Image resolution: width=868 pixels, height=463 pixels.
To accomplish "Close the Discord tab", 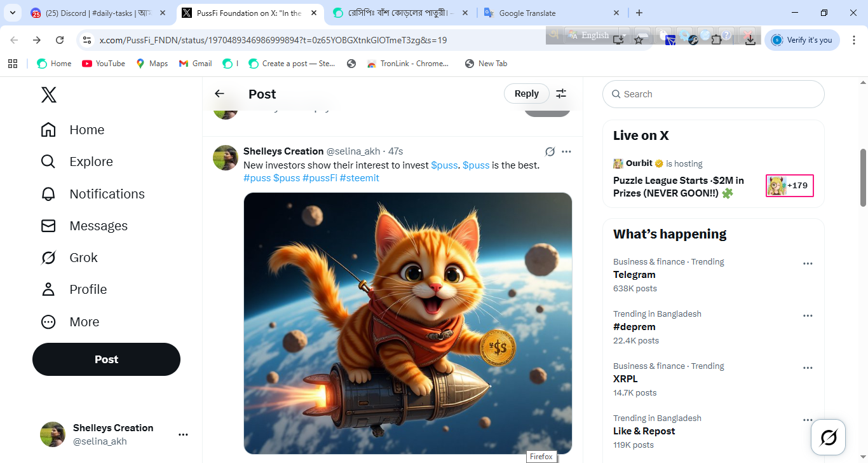I will tap(162, 13).
